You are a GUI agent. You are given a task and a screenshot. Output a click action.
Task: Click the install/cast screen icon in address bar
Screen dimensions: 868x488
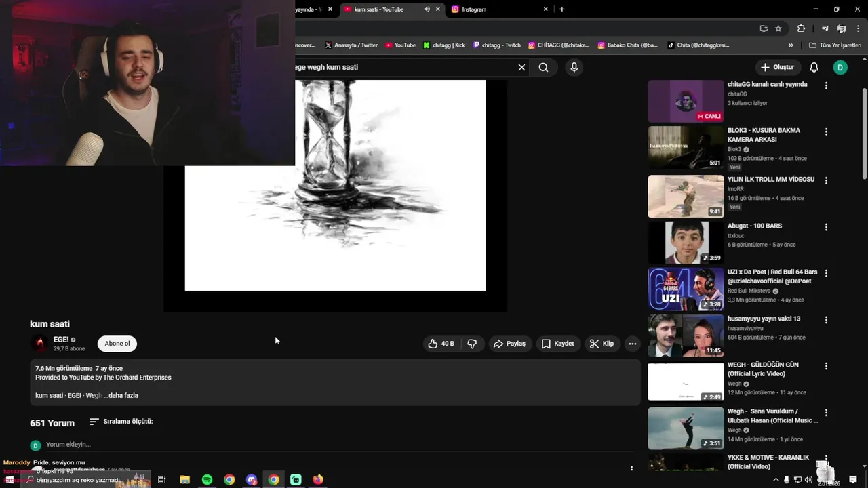(x=764, y=28)
